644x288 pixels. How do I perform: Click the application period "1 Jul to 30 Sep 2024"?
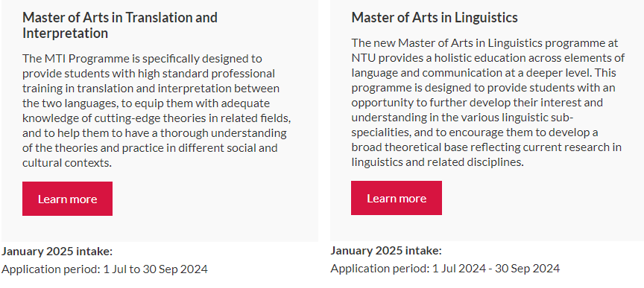155,269
